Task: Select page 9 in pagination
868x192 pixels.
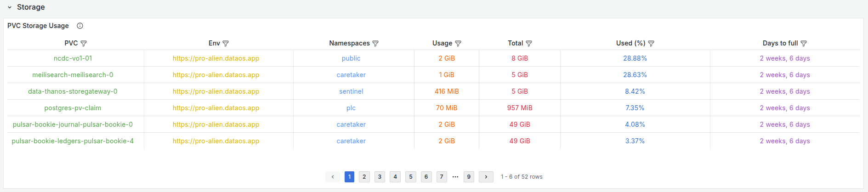Action: 469,177
